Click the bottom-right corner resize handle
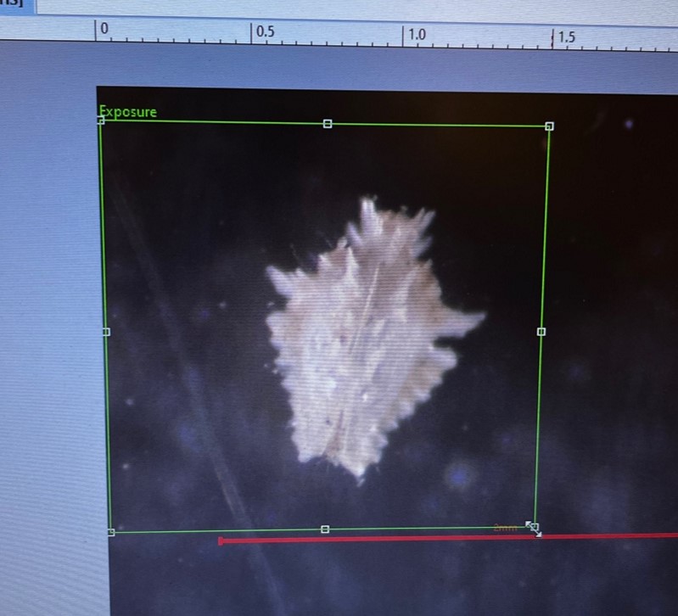Viewport: 678px width, 616px height. 534,527
